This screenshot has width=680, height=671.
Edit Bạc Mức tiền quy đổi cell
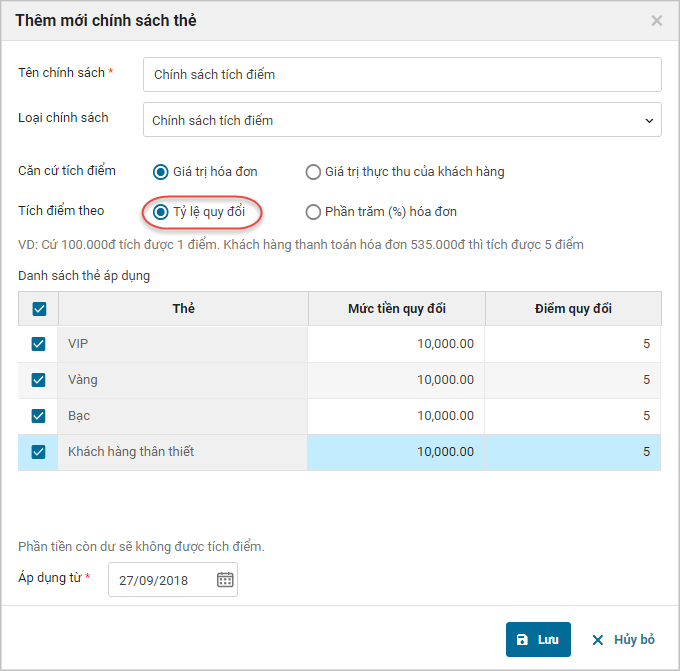click(x=396, y=416)
